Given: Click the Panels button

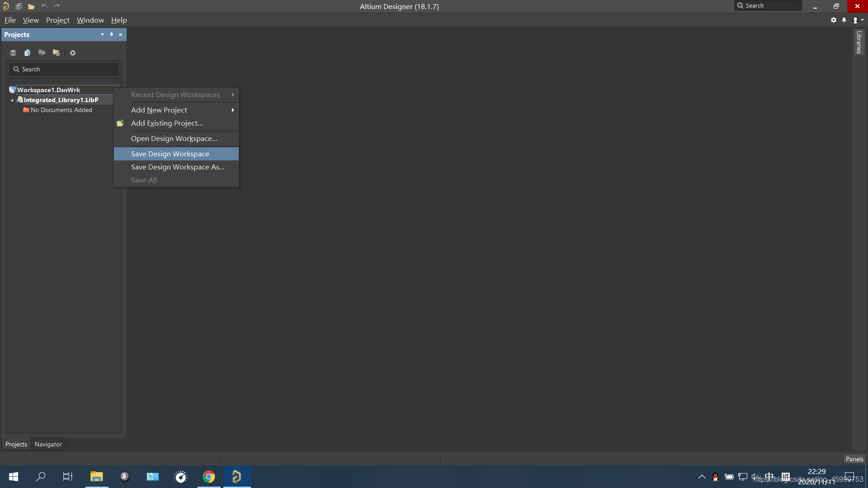Looking at the screenshot, I should tap(854, 459).
